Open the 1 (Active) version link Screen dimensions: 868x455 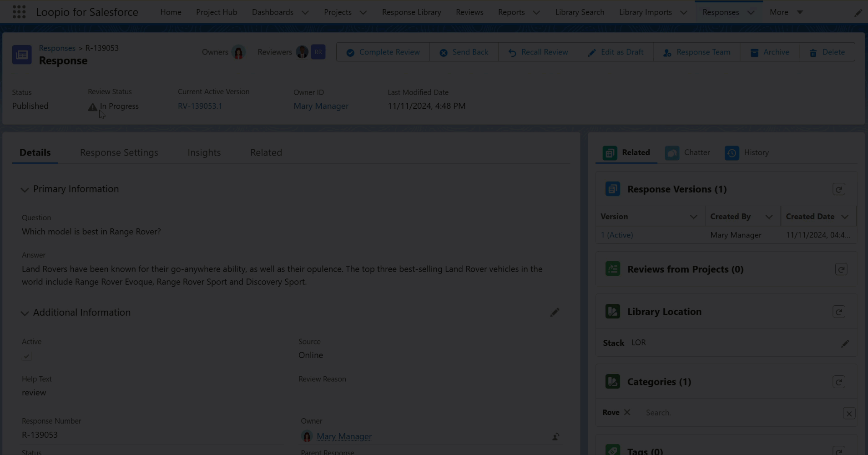[x=617, y=235]
